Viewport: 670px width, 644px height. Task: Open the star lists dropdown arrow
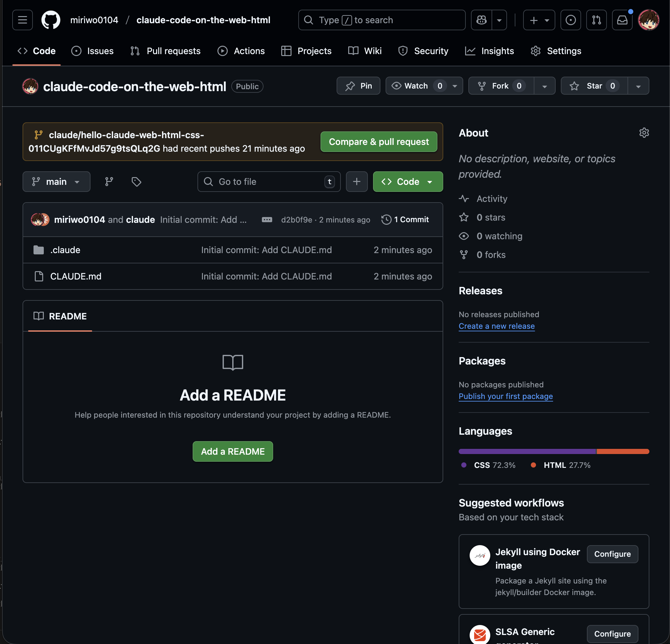638,86
